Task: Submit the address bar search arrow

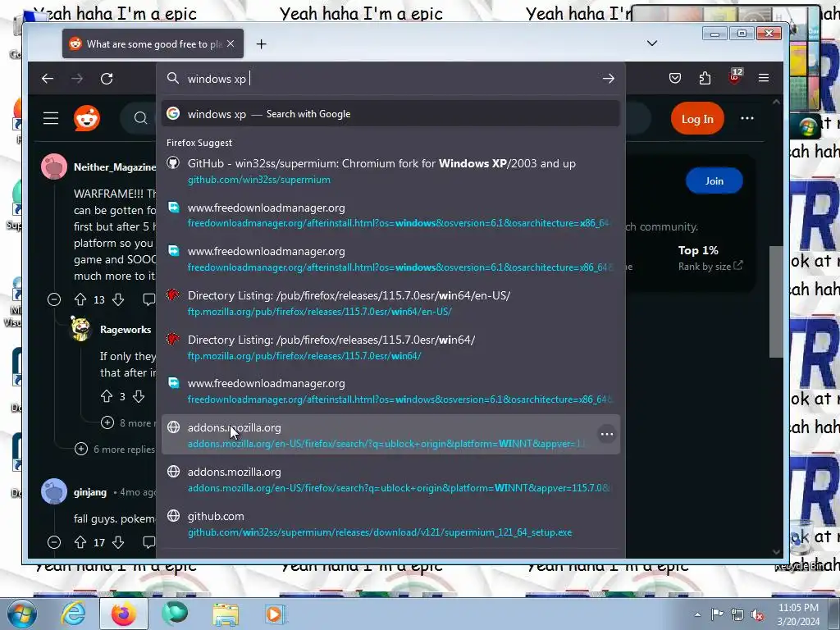Action: (608, 79)
